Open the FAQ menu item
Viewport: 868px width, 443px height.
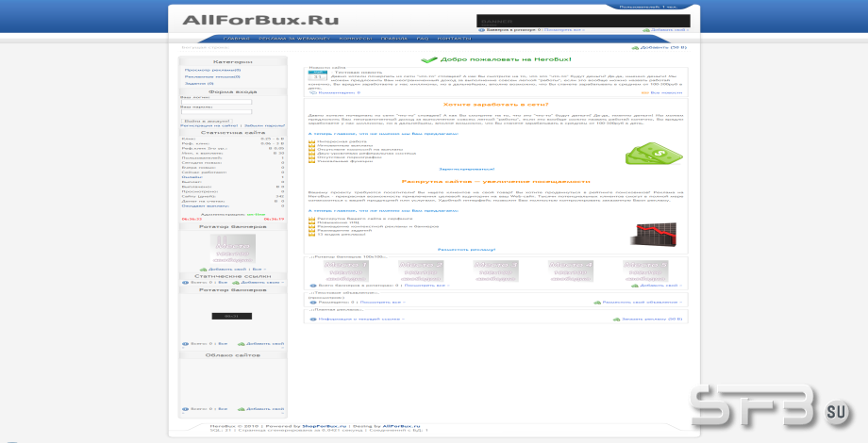pos(423,39)
